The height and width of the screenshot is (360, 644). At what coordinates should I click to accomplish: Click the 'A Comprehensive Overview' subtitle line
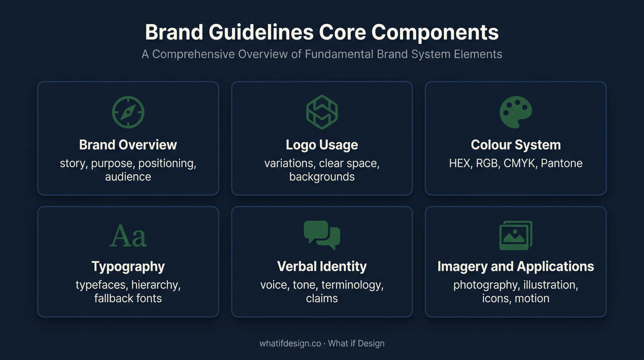tap(322, 54)
